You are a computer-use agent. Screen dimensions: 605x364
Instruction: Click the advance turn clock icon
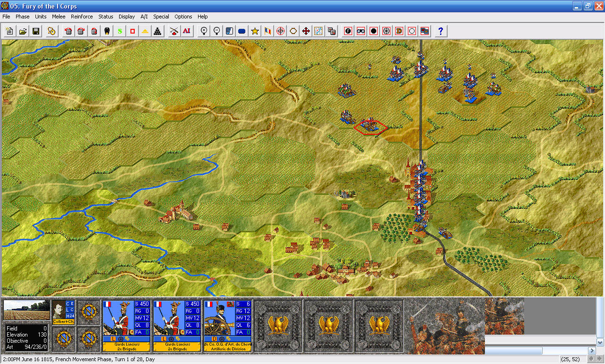coord(52,31)
